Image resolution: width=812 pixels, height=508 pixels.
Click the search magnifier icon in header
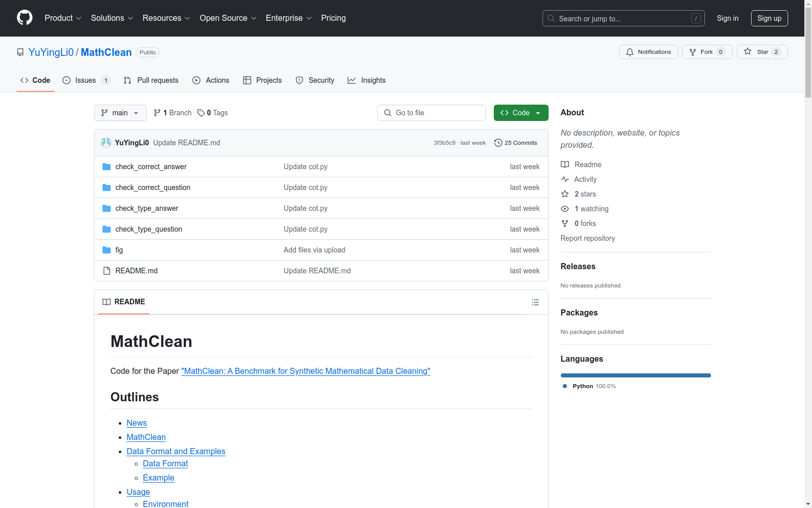(551, 18)
